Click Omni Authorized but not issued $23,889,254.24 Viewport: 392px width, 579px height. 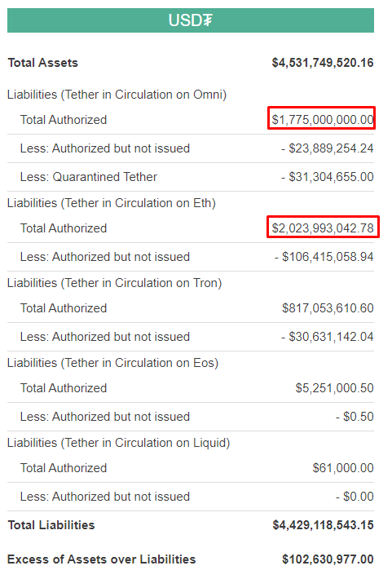(x=327, y=148)
